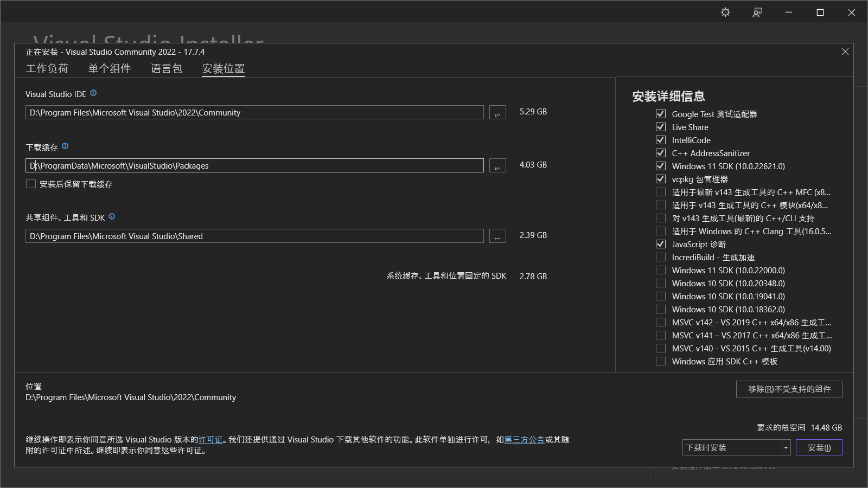Click the 14.48 GB total space value

coord(826,428)
